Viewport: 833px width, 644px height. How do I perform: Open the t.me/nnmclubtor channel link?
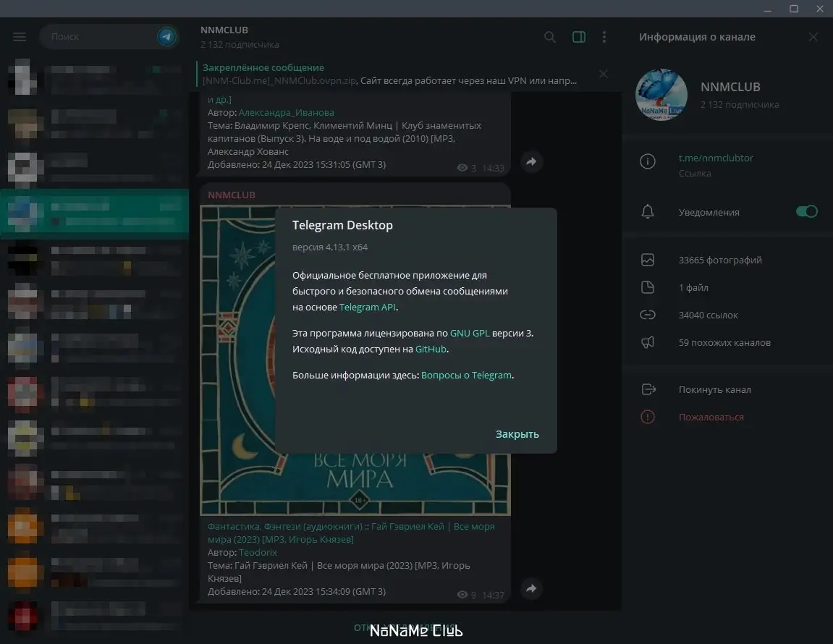[716, 158]
